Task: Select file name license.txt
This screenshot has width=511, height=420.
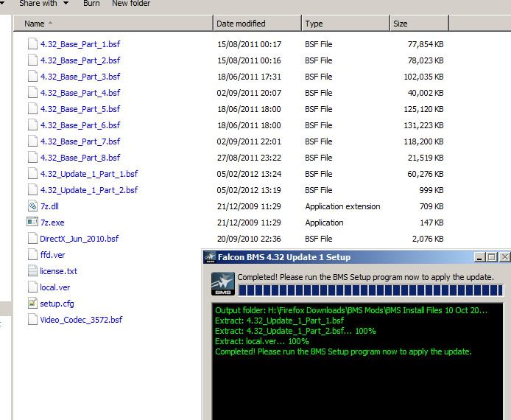Action: pyautogui.click(x=59, y=271)
